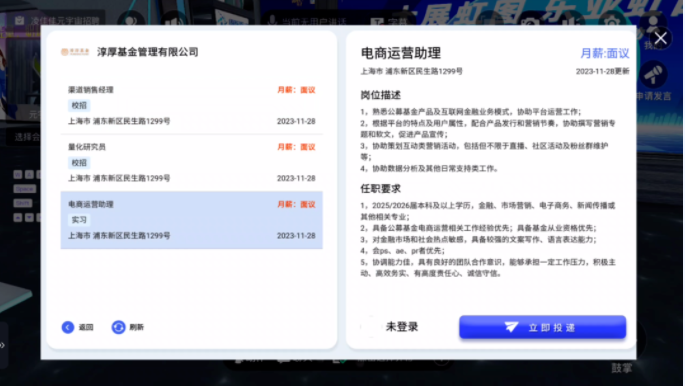Click the settings gear in the top bar
The image size is (685, 386).
coord(611,21)
